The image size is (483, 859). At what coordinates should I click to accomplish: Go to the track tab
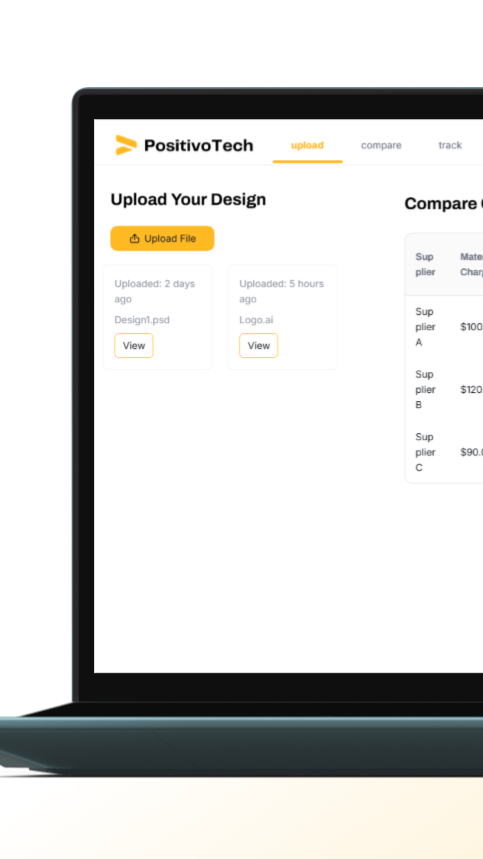click(450, 145)
